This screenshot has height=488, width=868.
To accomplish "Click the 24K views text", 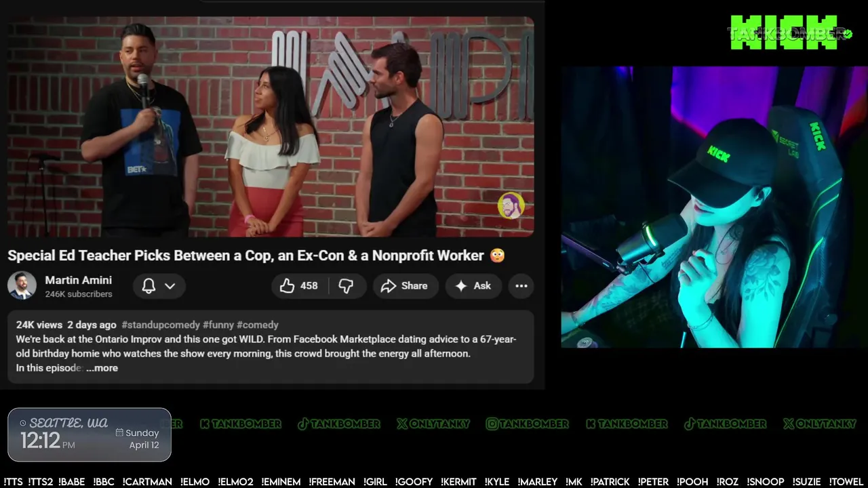I will [x=39, y=325].
